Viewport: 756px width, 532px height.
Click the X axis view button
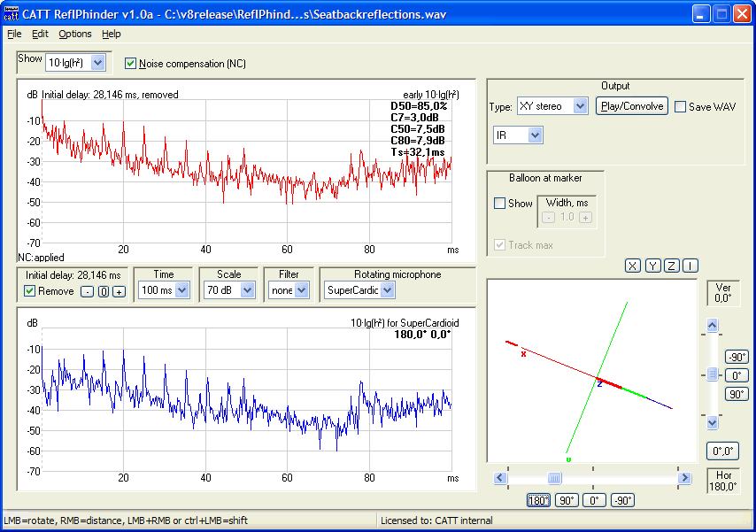pyautogui.click(x=633, y=266)
